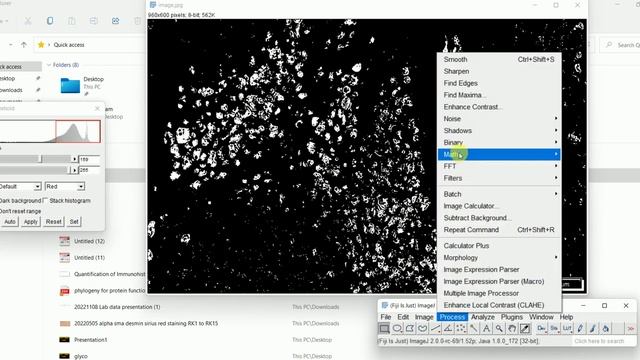
Task: Choose Subtract Background menu entry
Action: click(x=499, y=218)
